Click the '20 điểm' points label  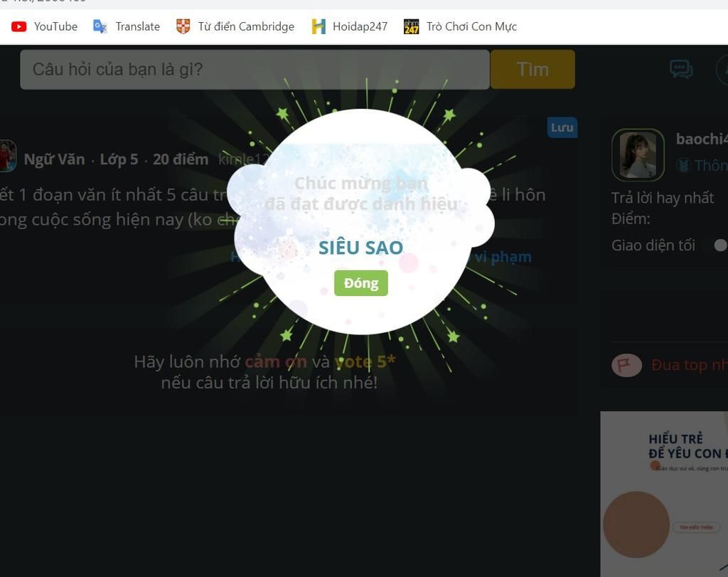click(x=181, y=159)
